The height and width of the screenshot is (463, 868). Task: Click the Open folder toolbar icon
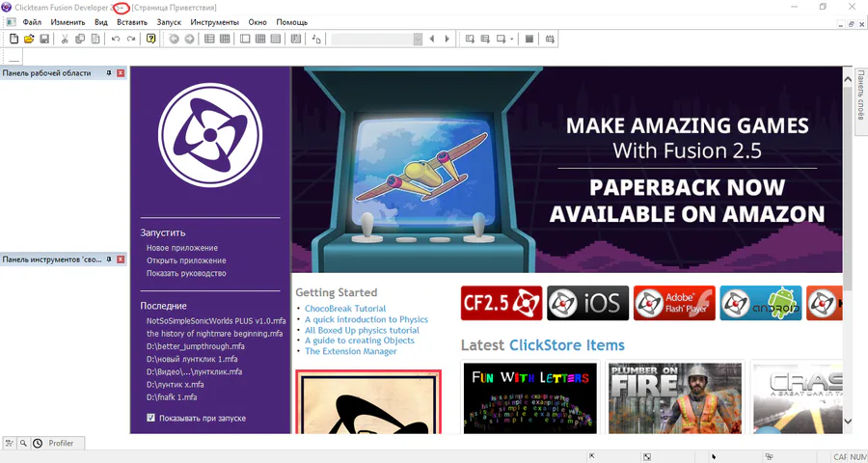[x=29, y=39]
